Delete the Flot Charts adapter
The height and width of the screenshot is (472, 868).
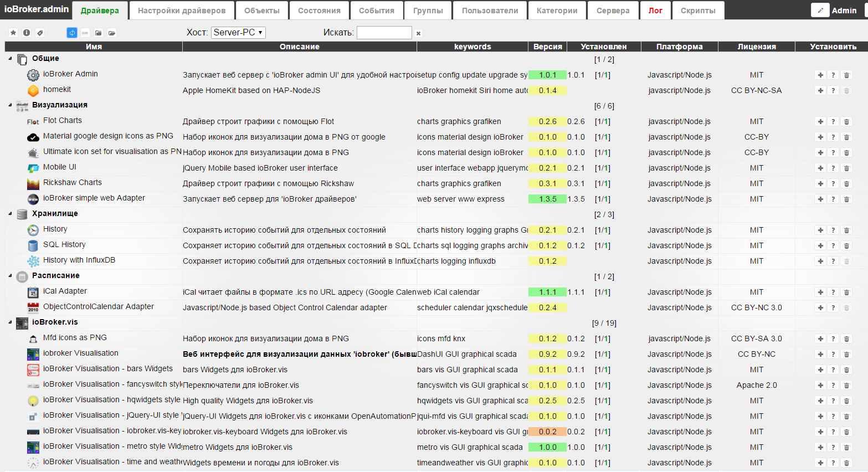point(846,121)
